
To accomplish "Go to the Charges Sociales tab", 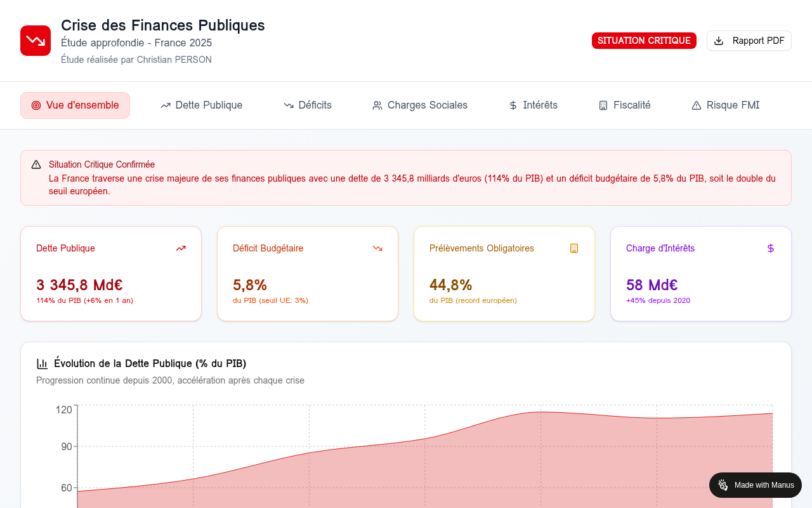I will tap(420, 105).
